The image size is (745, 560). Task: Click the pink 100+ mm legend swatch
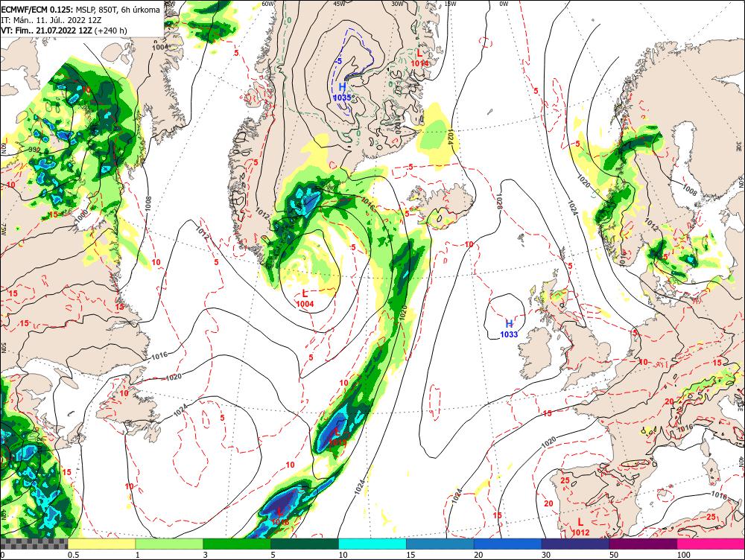click(711, 544)
